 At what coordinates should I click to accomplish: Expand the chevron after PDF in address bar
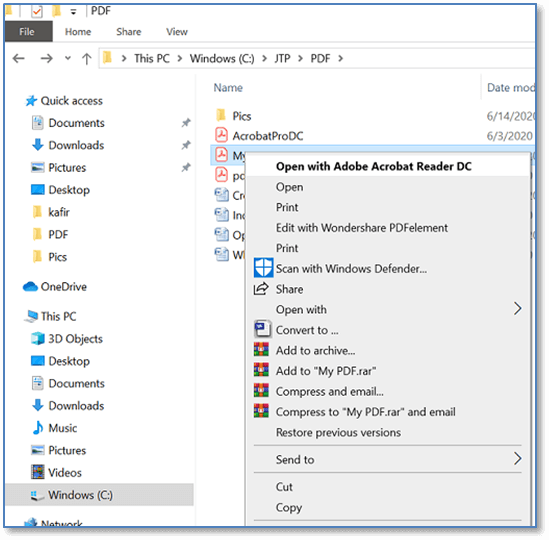[x=340, y=58]
